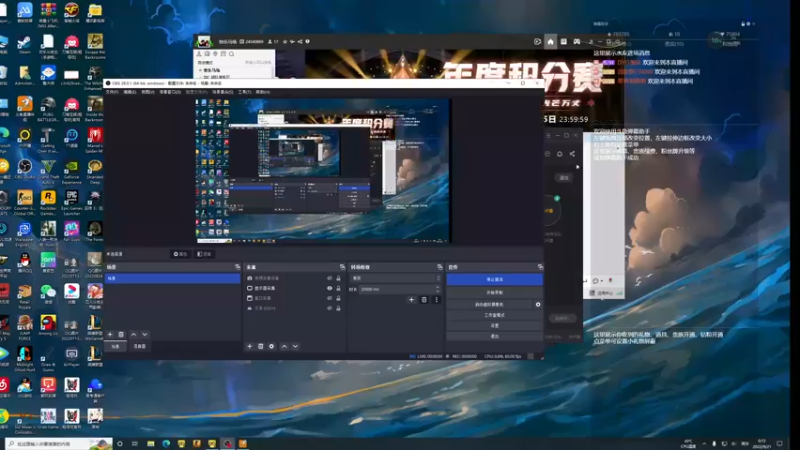
Task: Open the 属性 properties button above Scenes
Action: point(180,254)
